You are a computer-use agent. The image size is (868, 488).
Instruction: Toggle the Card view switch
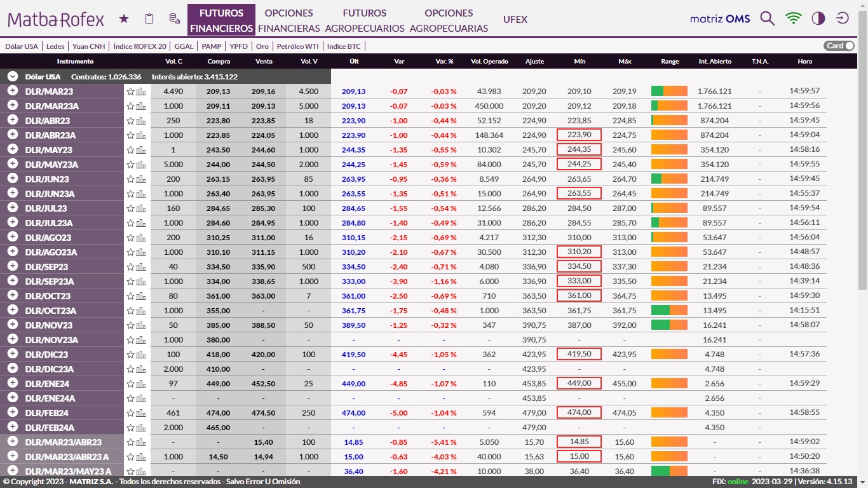(839, 46)
